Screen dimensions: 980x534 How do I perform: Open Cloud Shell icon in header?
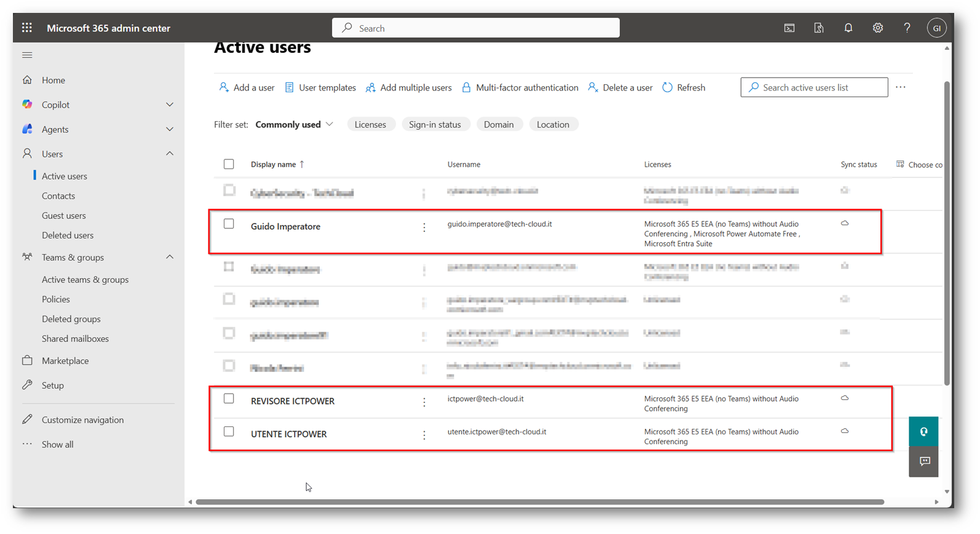(789, 28)
